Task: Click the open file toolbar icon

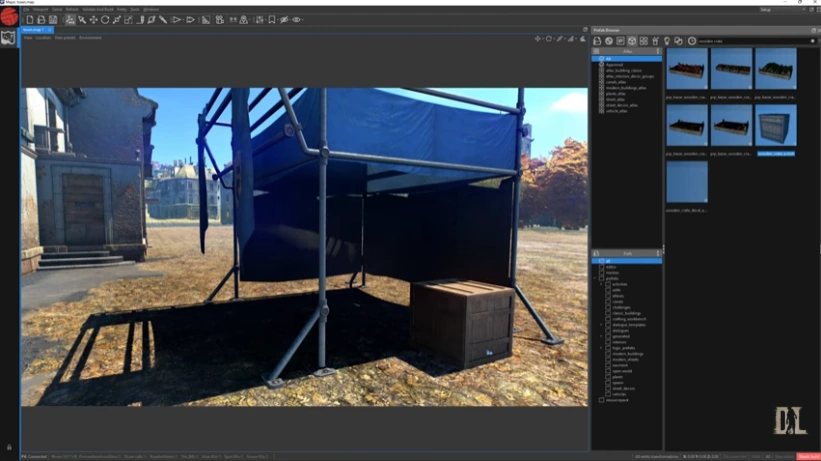Action: (x=41, y=20)
